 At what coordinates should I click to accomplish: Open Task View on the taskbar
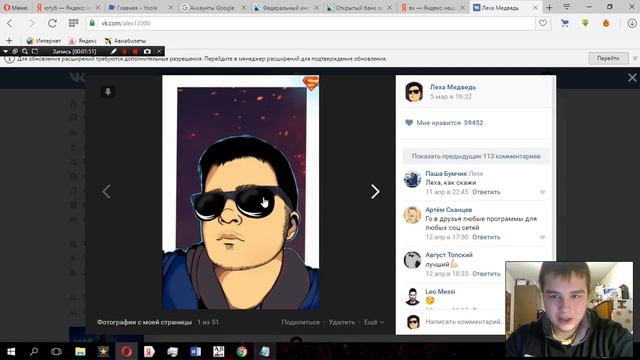(56, 351)
